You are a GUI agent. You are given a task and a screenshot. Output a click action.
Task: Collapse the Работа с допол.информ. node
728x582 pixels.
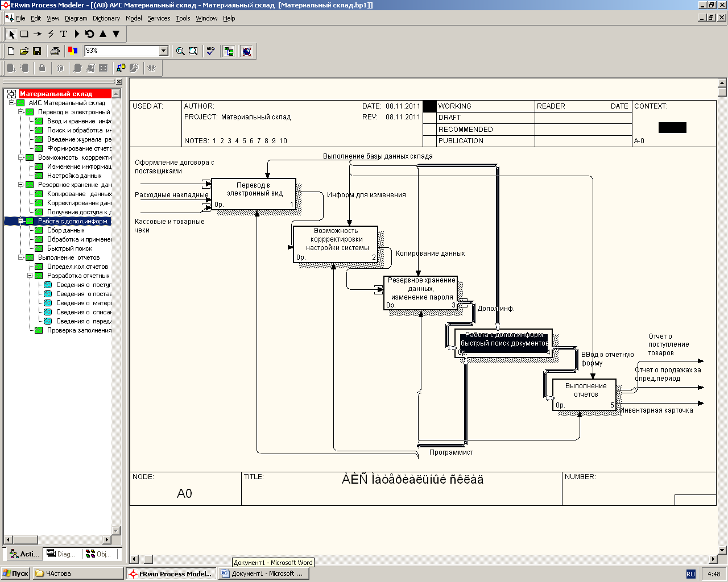[20, 221]
